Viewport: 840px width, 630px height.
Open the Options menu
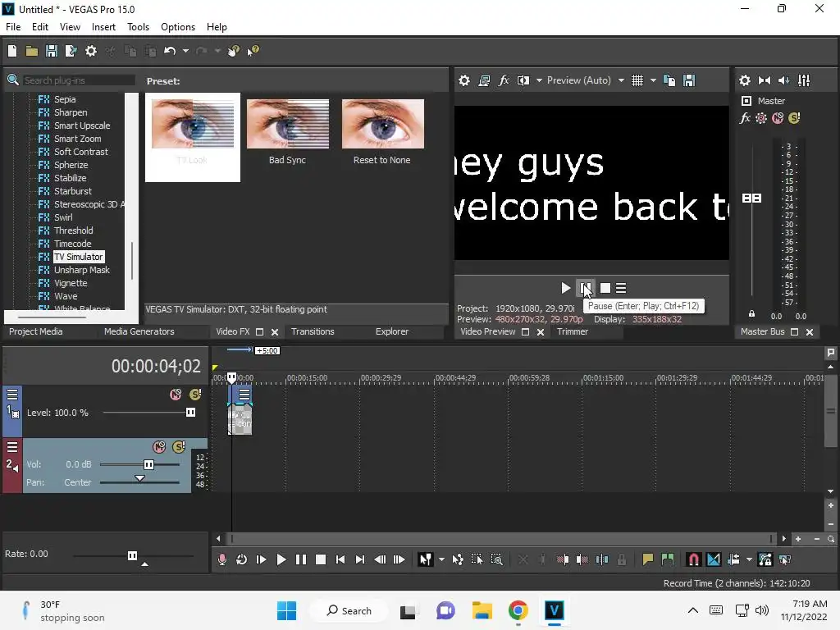pos(178,27)
